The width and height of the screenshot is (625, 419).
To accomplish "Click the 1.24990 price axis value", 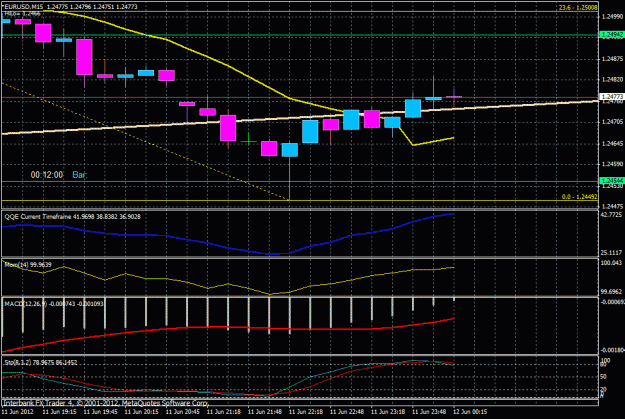I will pyautogui.click(x=612, y=17).
